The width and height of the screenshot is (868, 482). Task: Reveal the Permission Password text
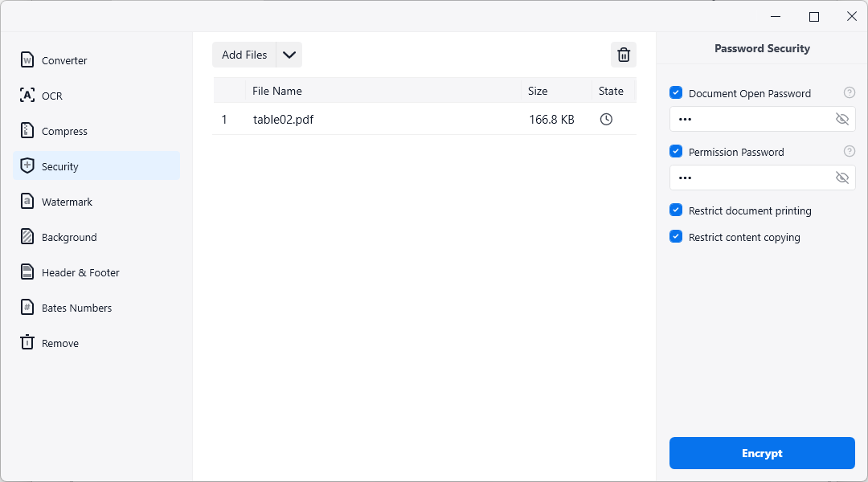[x=841, y=178]
